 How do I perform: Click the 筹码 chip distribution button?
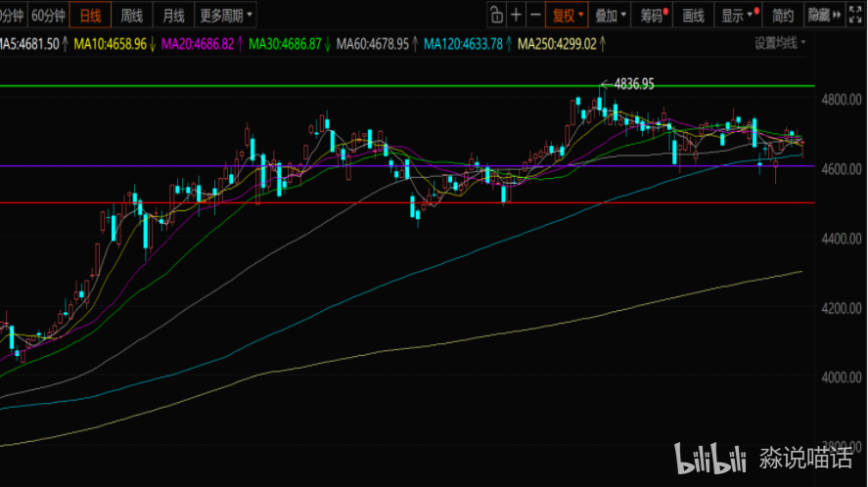point(654,15)
